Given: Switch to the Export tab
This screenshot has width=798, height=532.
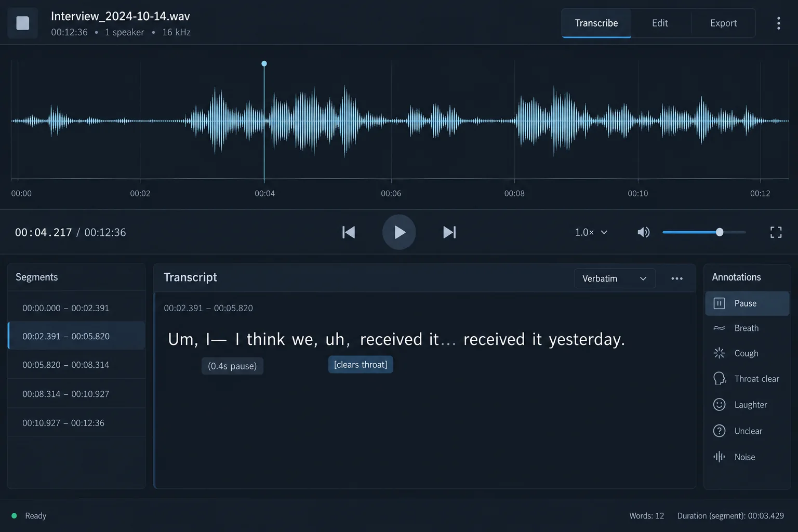Looking at the screenshot, I should 723,23.
